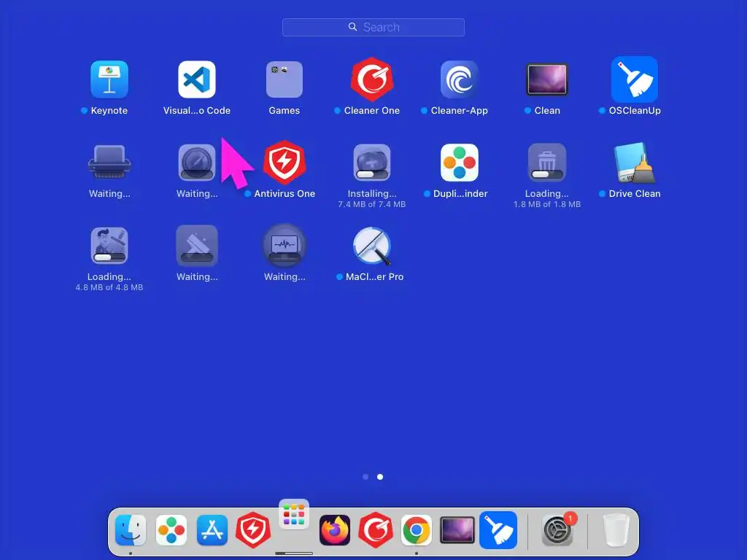This screenshot has height=560, width=747.
Task: Click the waiting broom app icon
Action: point(197,246)
